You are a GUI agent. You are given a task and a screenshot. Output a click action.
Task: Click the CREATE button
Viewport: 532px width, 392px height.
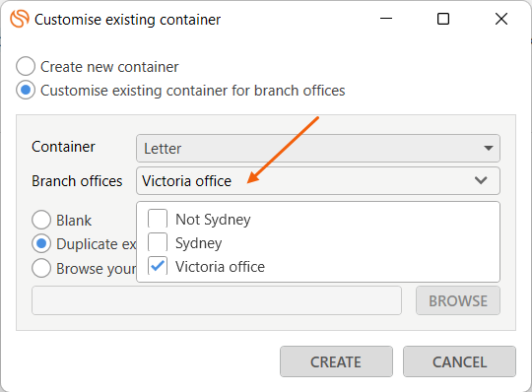point(336,361)
